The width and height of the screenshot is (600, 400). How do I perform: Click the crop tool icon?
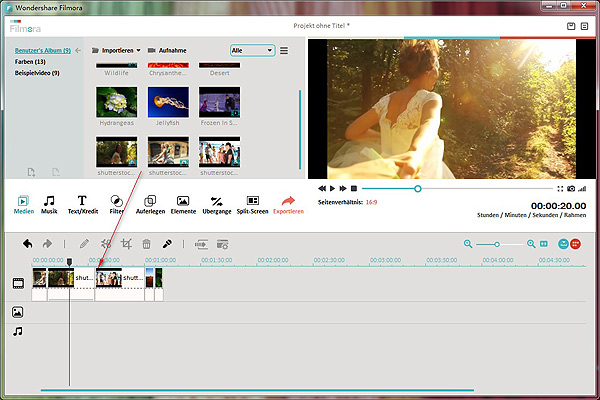tap(126, 244)
